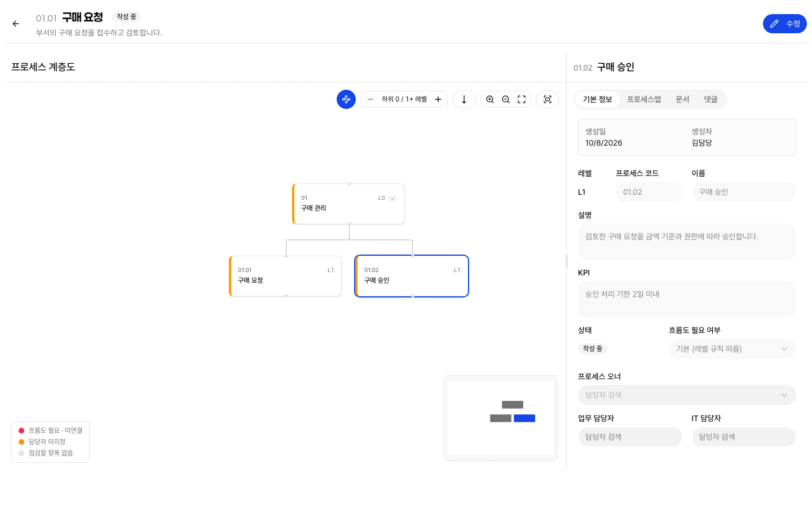
Task: Open the 기본 정보 tab
Action: click(597, 99)
